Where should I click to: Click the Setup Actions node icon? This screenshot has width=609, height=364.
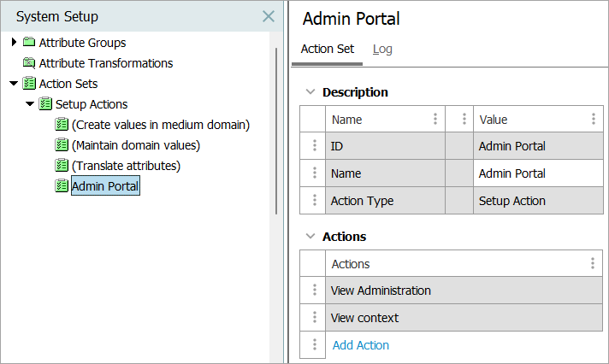tap(45, 104)
